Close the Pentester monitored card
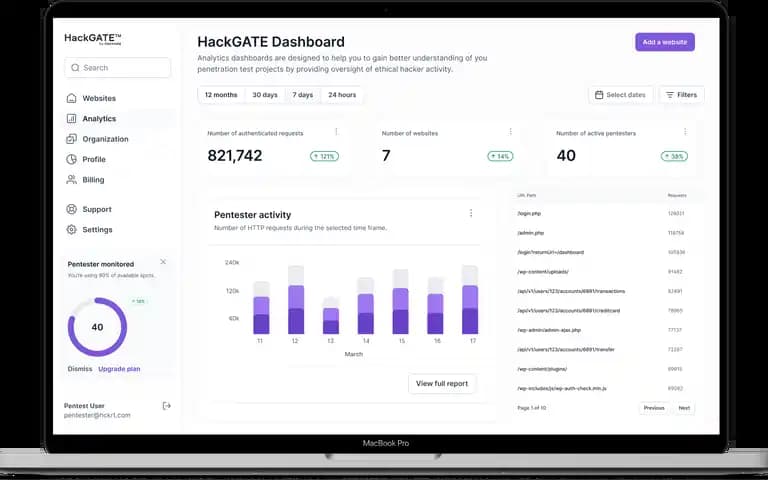This screenshot has height=480, width=768. click(163, 262)
